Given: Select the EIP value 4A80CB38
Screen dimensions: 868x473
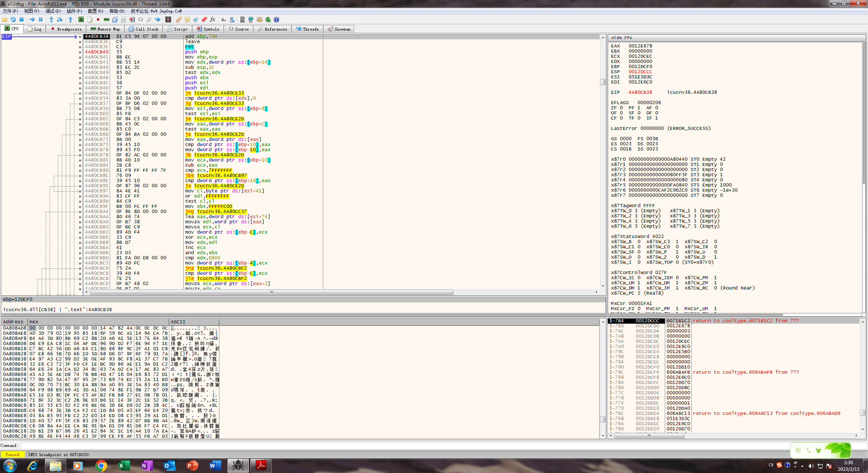Looking at the screenshot, I should 640,92.
